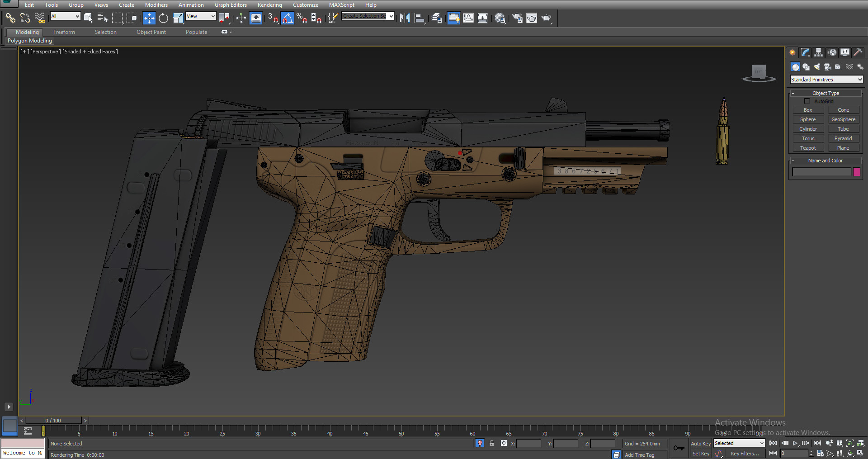The height and width of the screenshot is (459, 868).
Task: Toggle the Spinner Snap button
Action: [x=316, y=18]
